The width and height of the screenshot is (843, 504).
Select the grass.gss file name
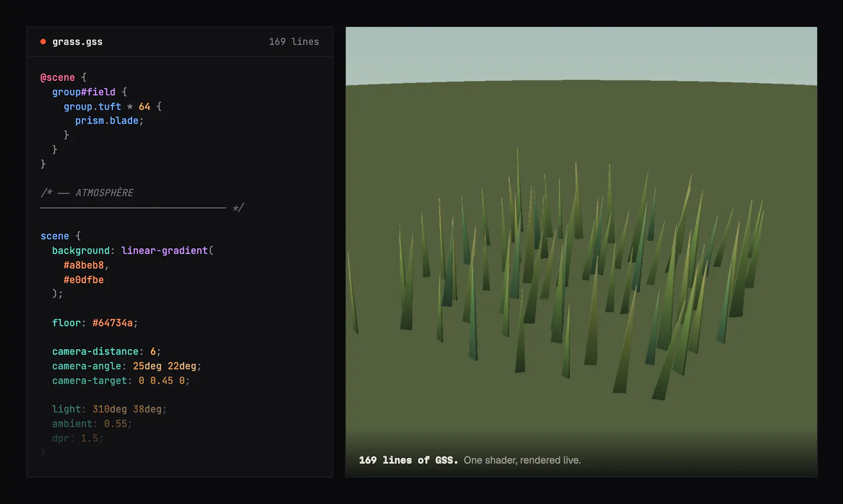pos(77,42)
